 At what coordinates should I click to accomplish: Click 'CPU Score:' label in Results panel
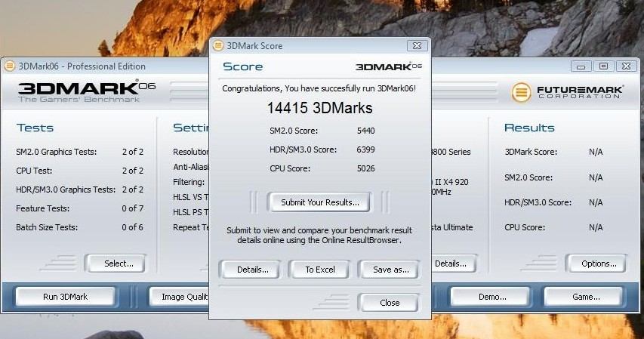[525, 227]
